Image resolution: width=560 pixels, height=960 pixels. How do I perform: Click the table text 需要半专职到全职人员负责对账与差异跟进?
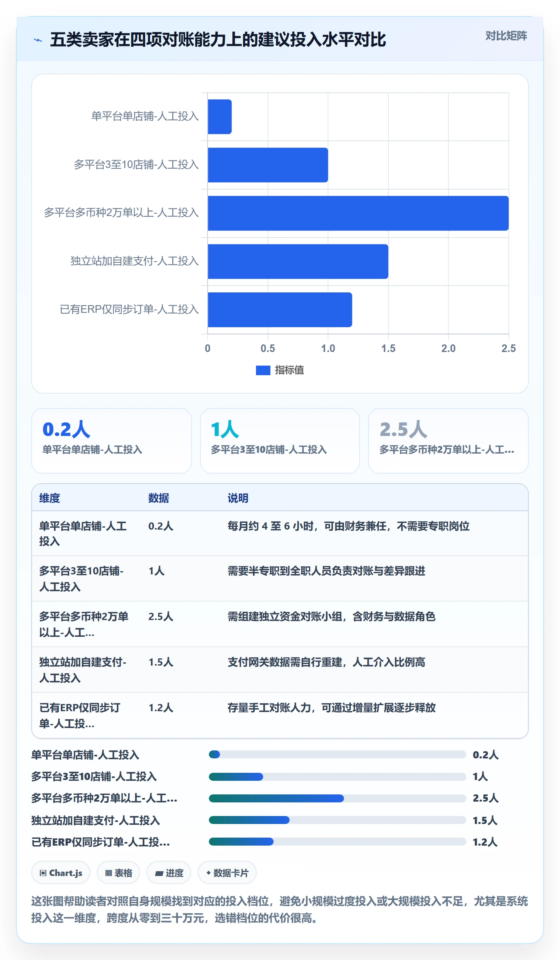tap(326, 571)
